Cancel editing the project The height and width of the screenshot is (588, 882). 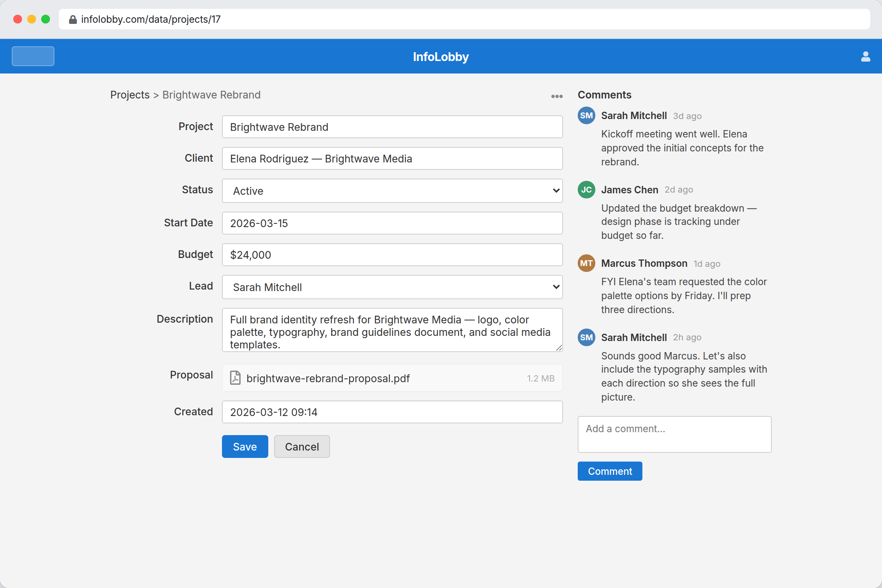click(302, 447)
